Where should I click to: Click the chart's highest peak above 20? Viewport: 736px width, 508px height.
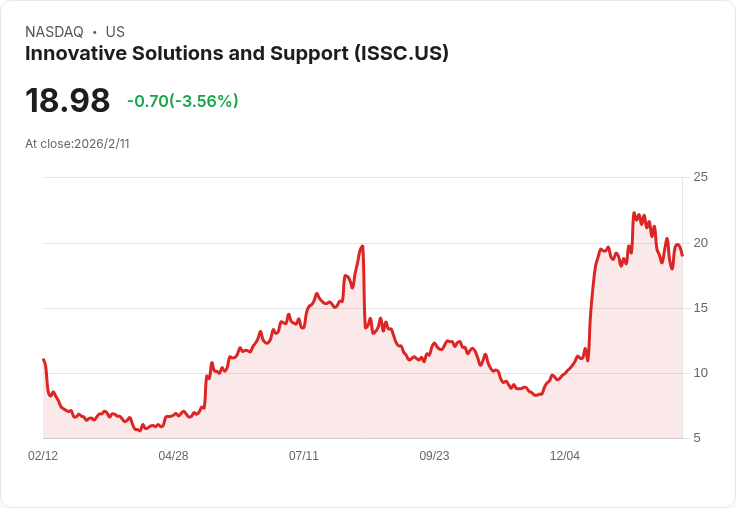[634, 213]
